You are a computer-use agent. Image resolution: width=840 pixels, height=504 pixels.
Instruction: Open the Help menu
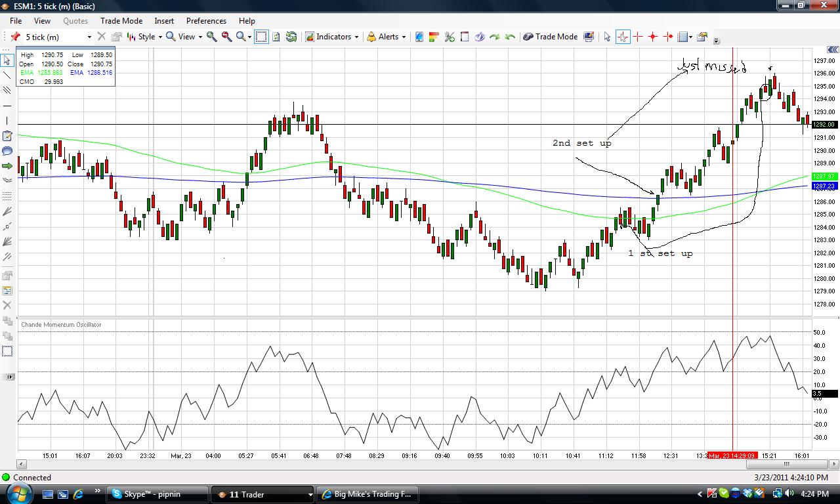coord(247,21)
